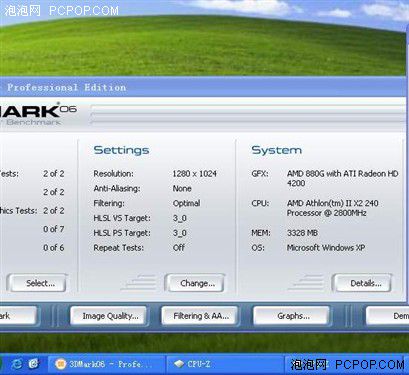The height and width of the screenshot is (375, 409).
Task: Click the MEM: label
Action: click(261, 233)
